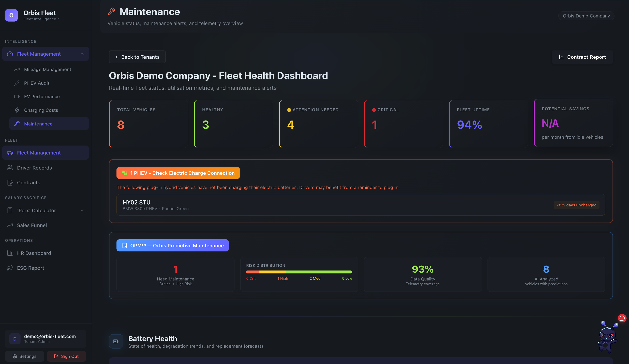Viewport: 629px width, 364px height.
Task: Open the Orbis Demo Company selector
Action: 586,16
